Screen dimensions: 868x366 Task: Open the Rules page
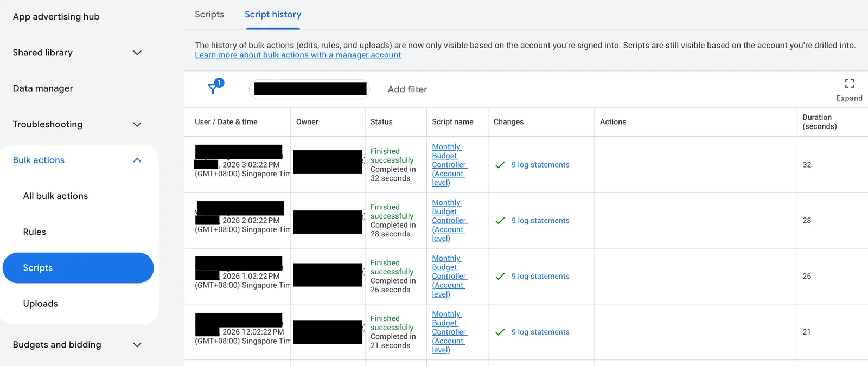35,232
